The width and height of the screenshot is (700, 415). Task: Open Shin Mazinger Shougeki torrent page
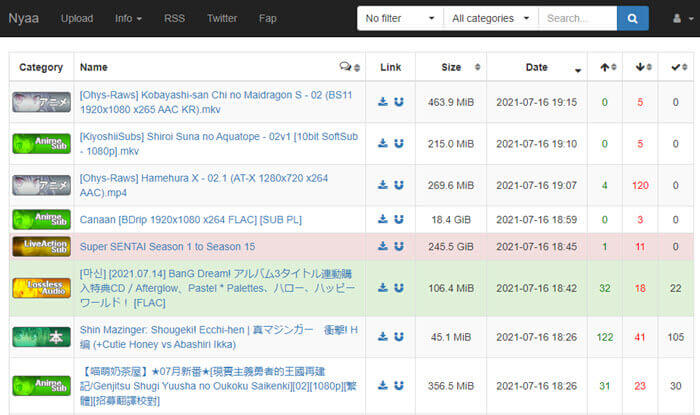pos(219,337)
